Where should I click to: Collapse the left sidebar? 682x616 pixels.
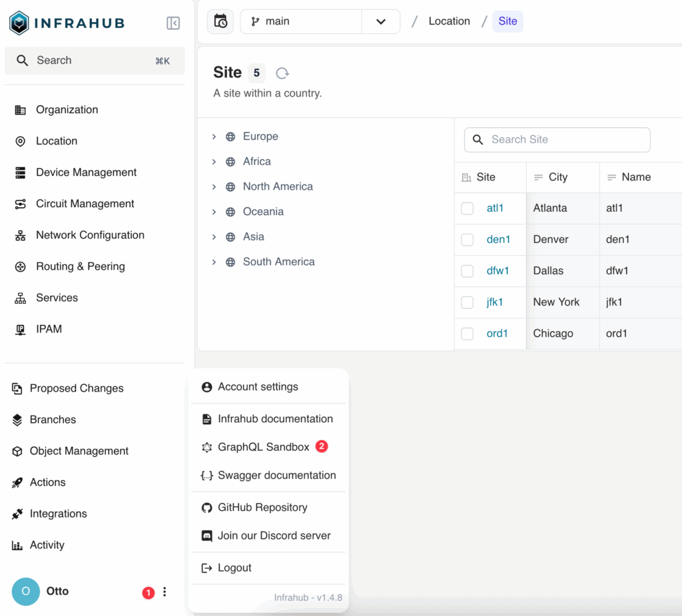(x=172, y=23)
